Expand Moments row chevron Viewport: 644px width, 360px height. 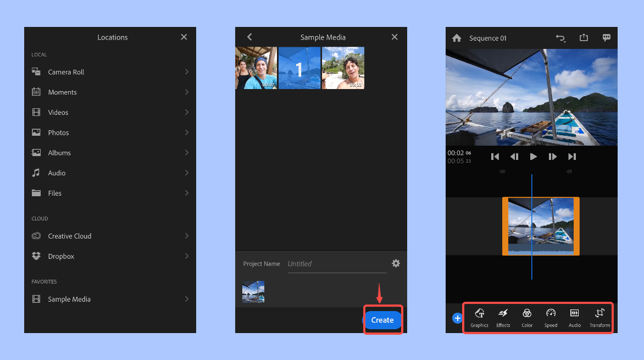click(x=186, y=92)
